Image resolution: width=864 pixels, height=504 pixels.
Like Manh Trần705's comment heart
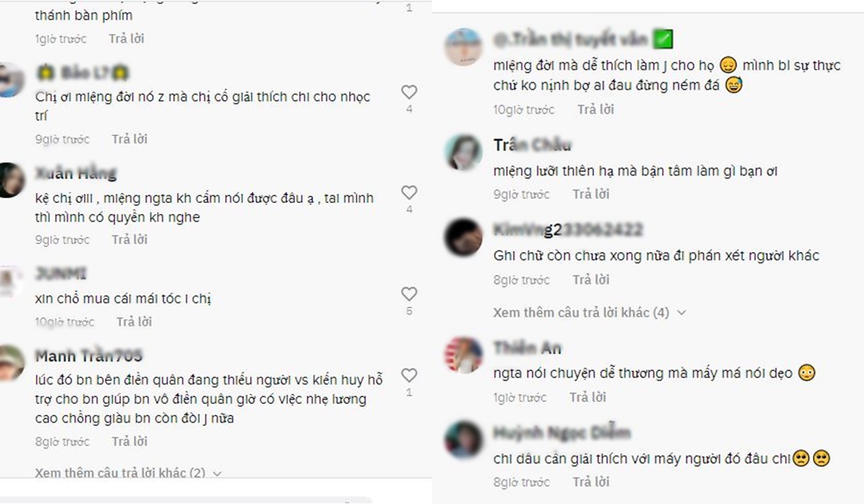coord(409,375)
